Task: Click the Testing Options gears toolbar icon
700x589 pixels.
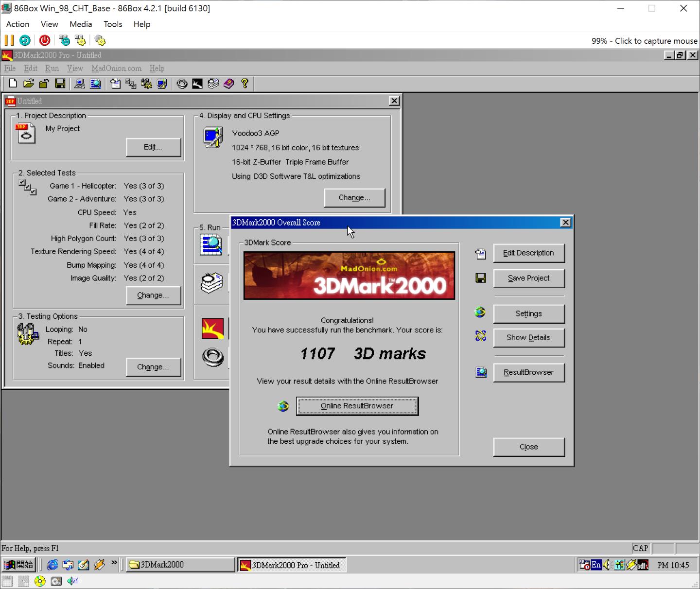Action: (x=146, y=84)
